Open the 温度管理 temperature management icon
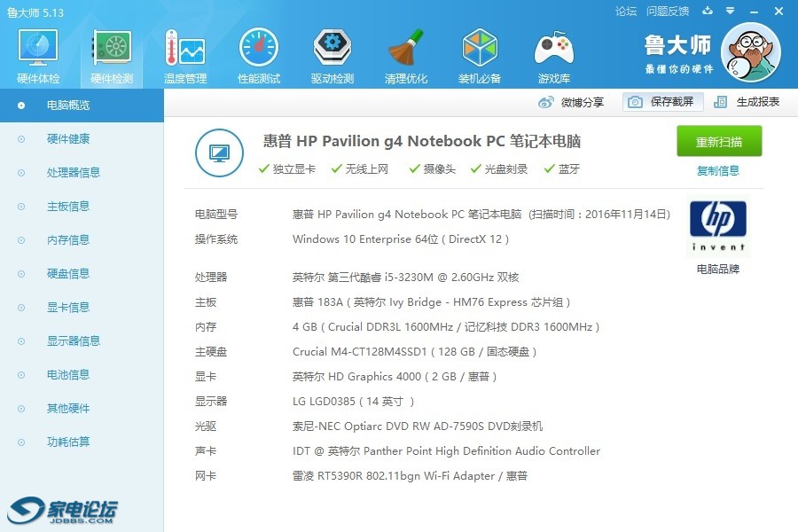 tap(185, 56)
